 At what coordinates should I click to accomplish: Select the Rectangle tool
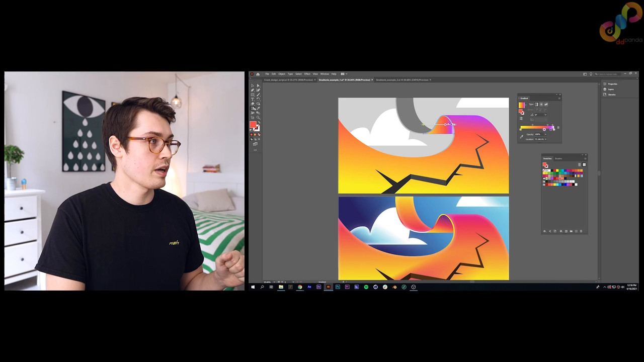point(253,95)
